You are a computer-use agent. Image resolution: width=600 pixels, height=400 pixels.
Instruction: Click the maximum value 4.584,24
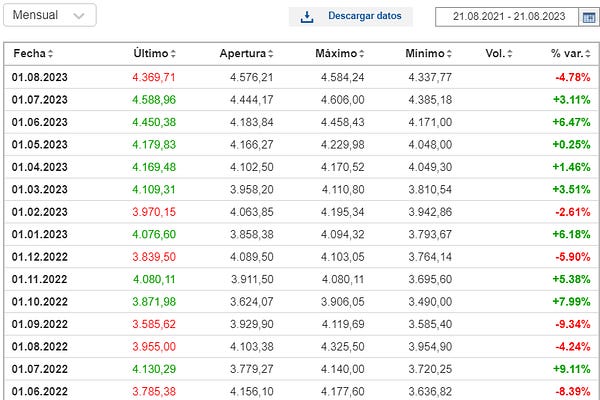coord(342,77)
